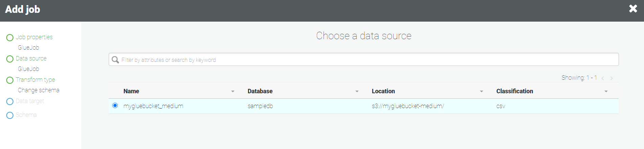Image resolution: width=644 pixels, height=149 pixels.
Task: Open the Transform type step
Action: pos(35,80)
